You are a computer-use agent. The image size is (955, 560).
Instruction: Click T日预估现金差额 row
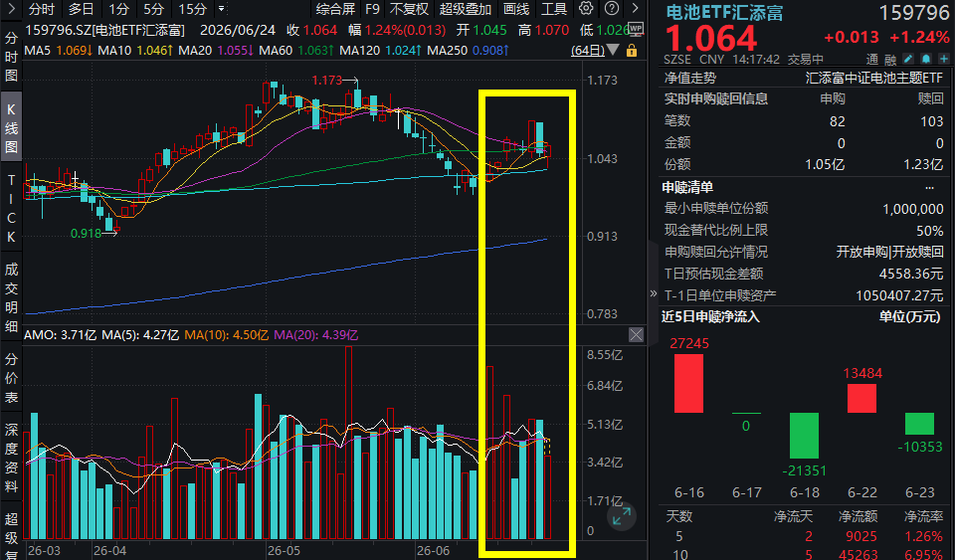tap(804, 274)
